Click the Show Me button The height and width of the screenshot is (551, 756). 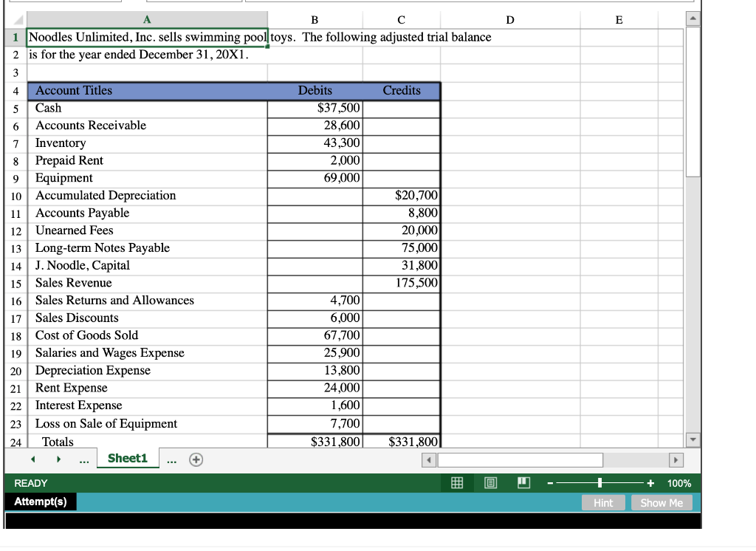[x=661, y=502]
